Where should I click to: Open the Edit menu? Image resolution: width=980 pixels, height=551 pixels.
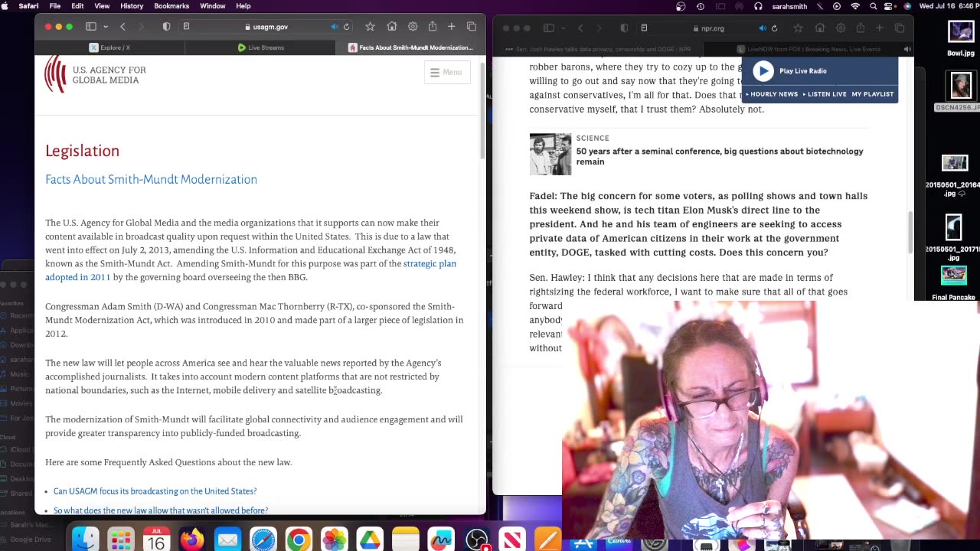(77, 6)
